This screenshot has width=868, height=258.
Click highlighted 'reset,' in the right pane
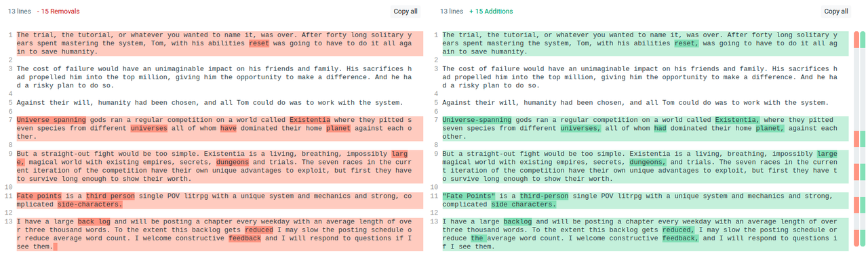[686, 43]
